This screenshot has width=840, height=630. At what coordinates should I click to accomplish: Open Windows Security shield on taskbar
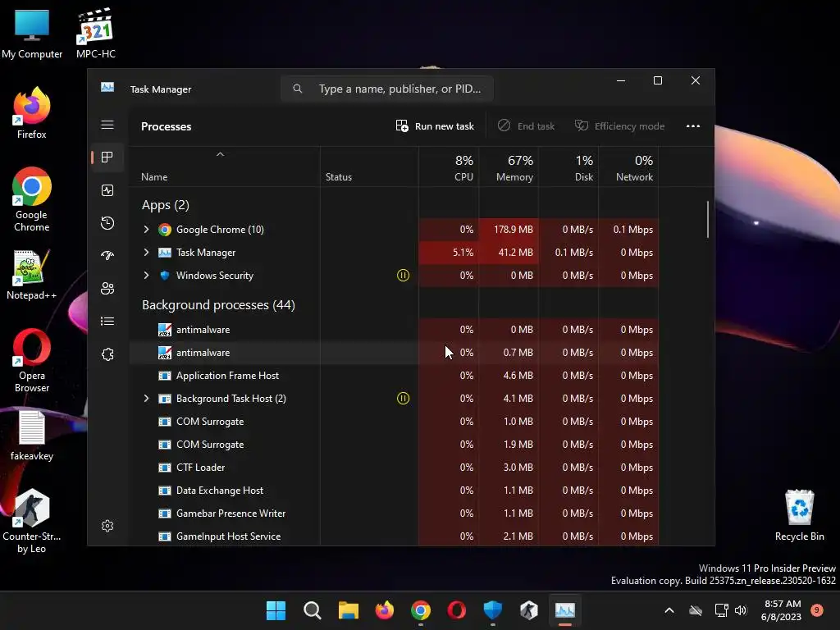[492, 610]
